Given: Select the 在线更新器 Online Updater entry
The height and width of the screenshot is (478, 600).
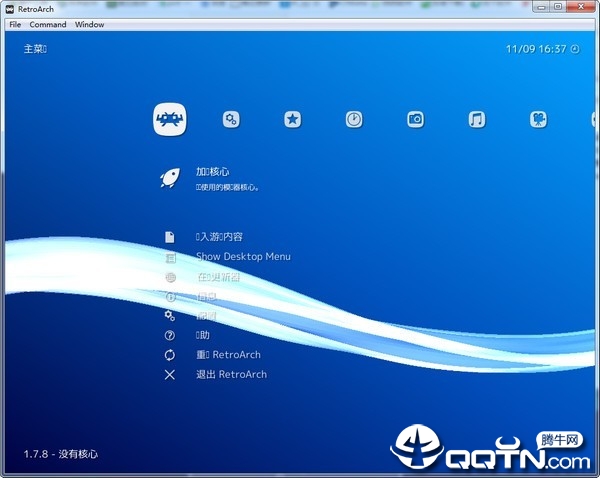Looking at the screenshot, I should [218, 277].
